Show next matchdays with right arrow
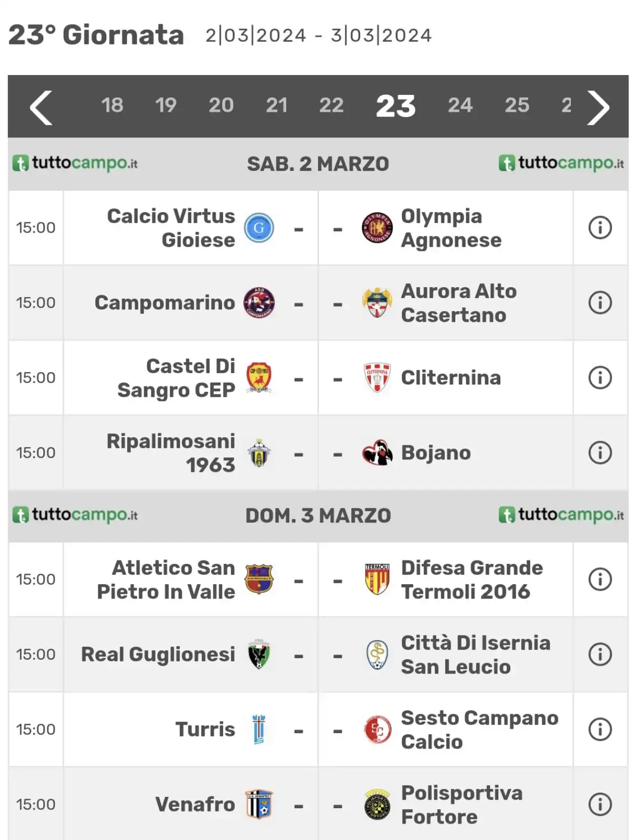This screenshot has height=840, width=636. tap(598, 107)
